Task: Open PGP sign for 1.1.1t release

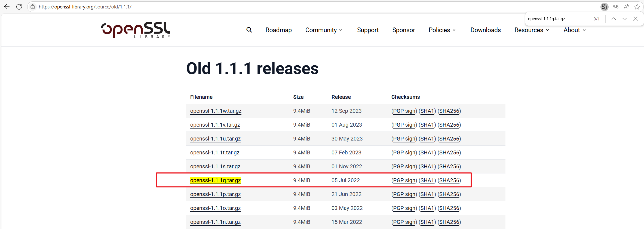Action: [404, 152]
